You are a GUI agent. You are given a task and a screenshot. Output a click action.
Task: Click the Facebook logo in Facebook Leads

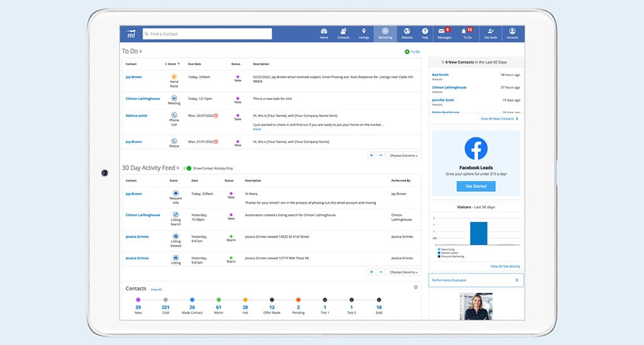476,148
